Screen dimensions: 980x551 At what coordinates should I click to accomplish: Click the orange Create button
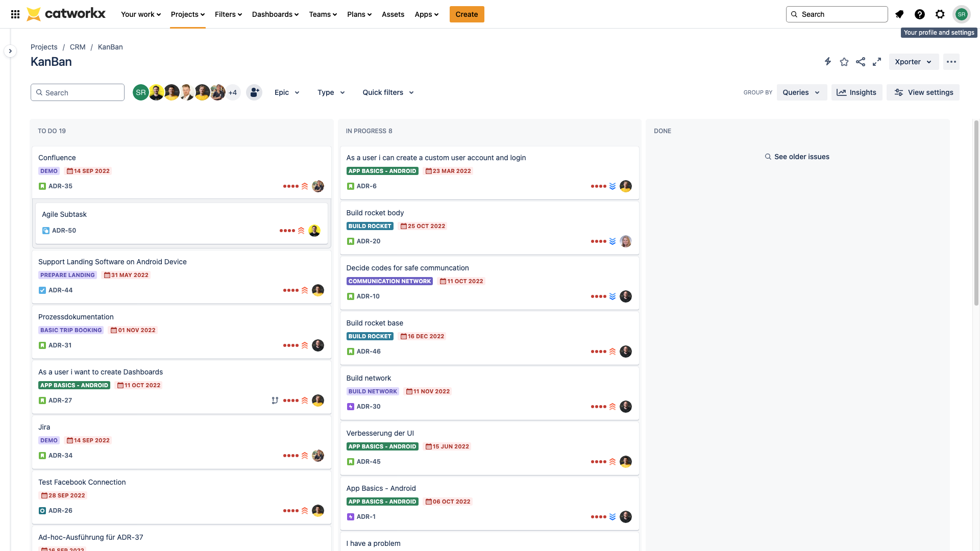(x=467, y=14)
